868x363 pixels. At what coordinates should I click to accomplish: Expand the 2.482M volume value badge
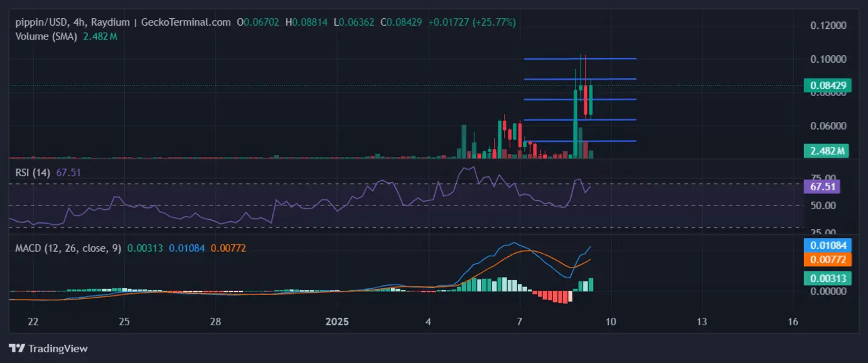(827, 151)
